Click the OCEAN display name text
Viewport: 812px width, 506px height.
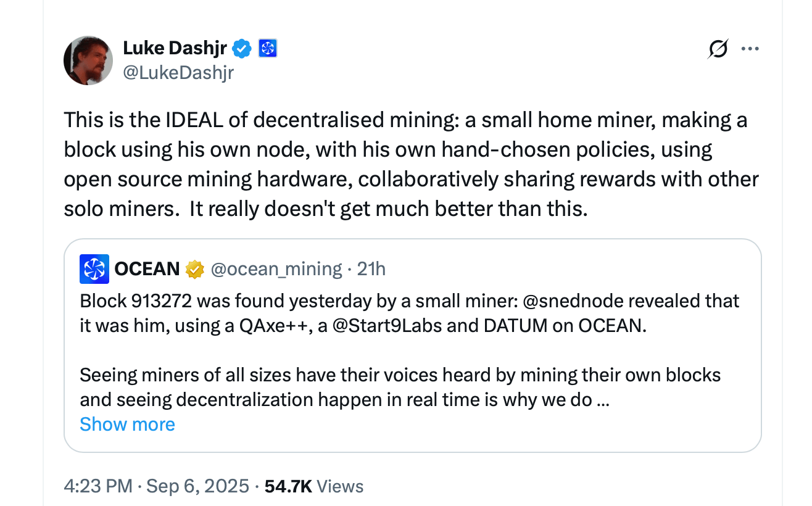(147, 268)
